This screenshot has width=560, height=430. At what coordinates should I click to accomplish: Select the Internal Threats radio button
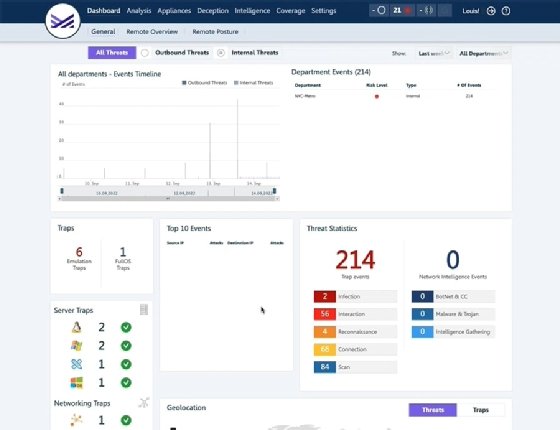point(221,53)
